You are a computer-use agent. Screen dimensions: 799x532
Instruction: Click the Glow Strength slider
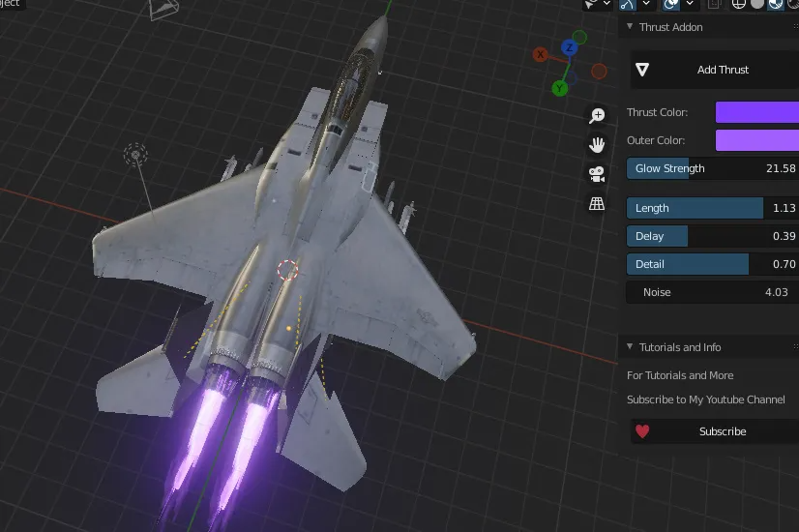pyautogui.click(x=713, y=168)
